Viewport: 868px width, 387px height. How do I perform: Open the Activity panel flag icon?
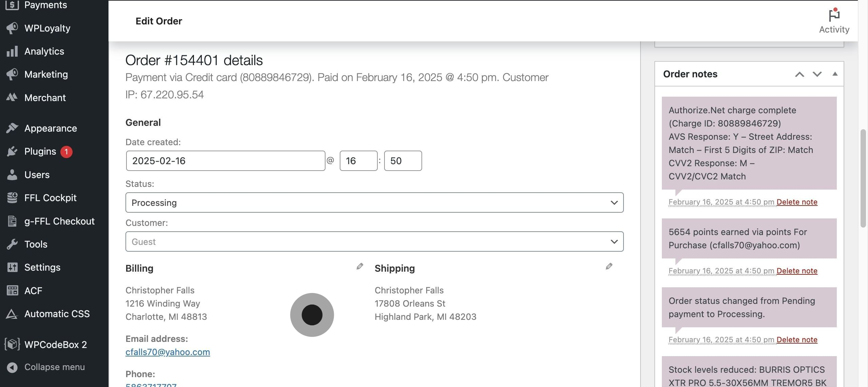pyautogui.click(x=834, y=15)
